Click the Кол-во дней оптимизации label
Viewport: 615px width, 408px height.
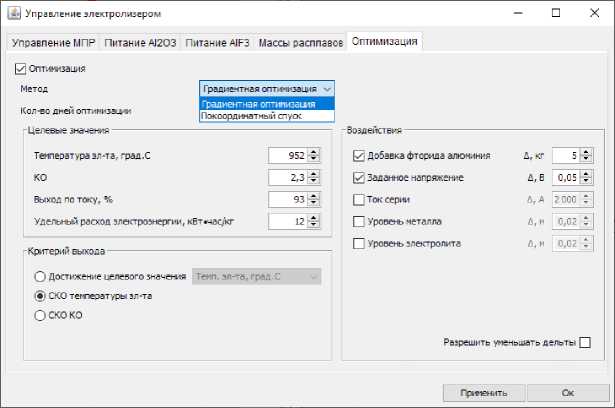pyautogui.click(x=76, y=111)
